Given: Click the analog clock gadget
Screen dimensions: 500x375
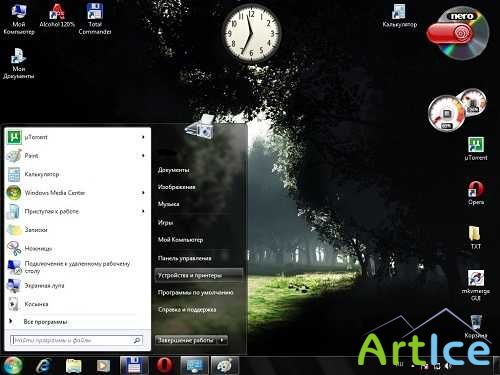Looking at the screenshot, I should coord(251,33).
